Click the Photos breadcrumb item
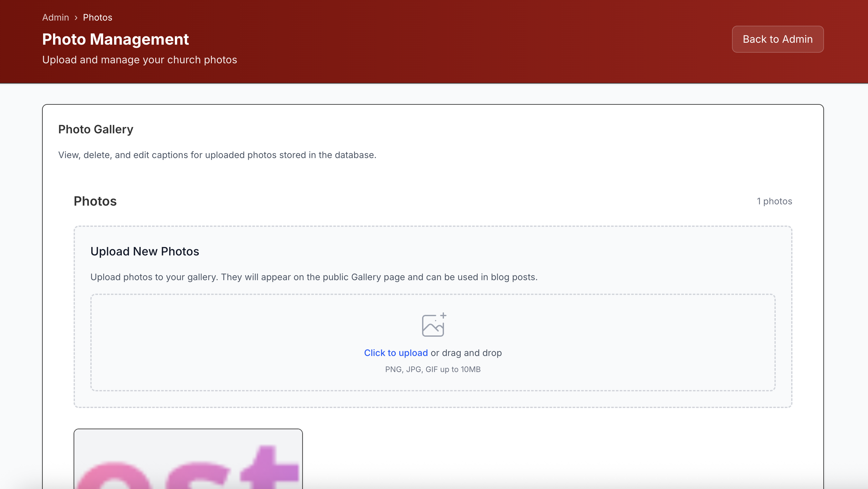The width and height of the screenshot is (868, 489). pos(97,18)
